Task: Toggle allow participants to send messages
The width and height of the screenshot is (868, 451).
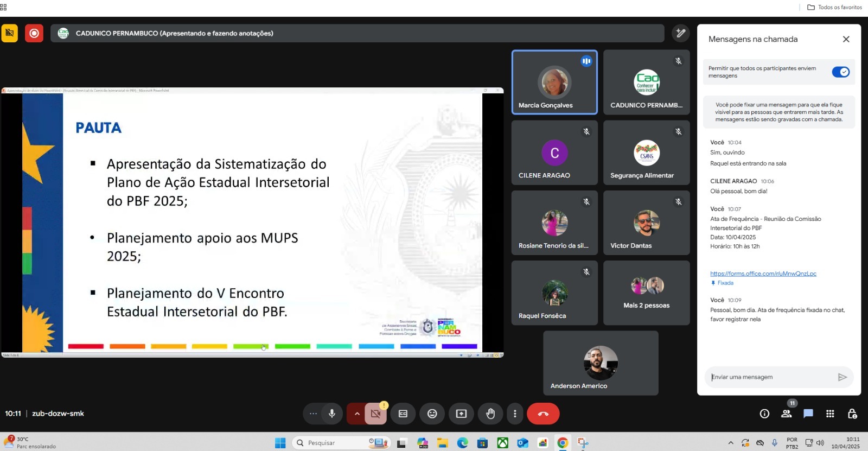Action: click(840, 72)
